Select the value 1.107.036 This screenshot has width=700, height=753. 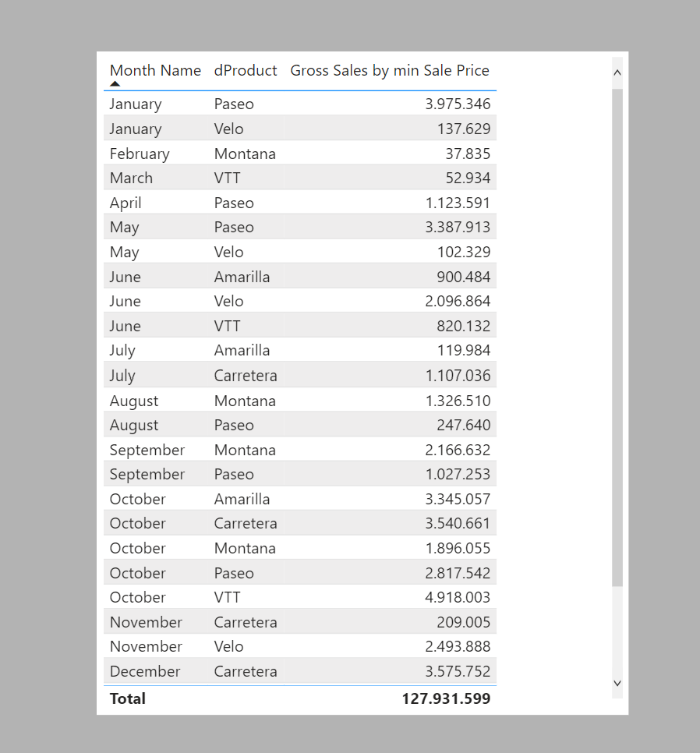pos(458,375)
